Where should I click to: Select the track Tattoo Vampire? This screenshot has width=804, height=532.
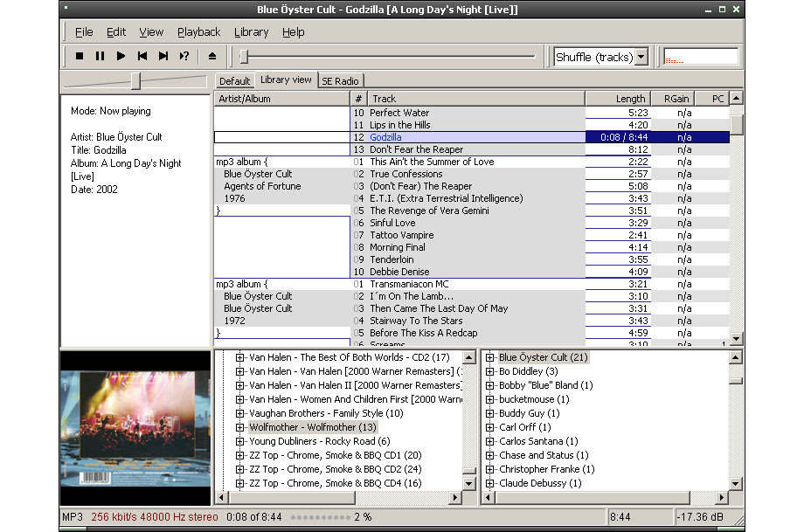pyautogui.click(x=401, y=235)
